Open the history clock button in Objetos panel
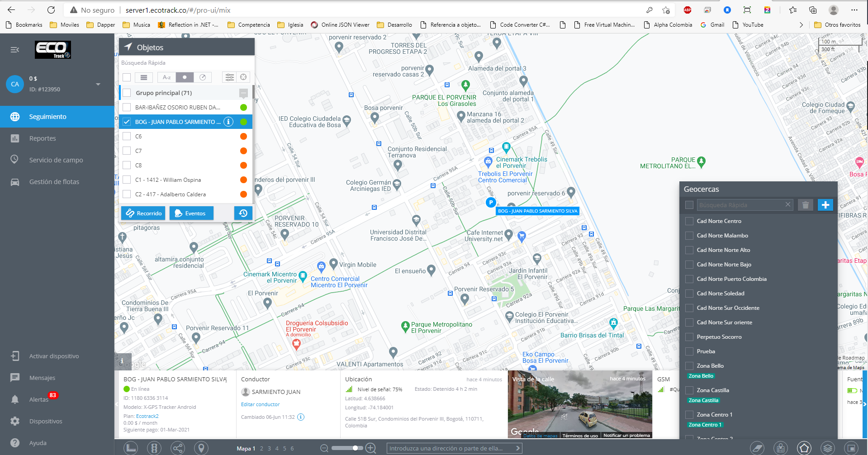868x455 pixels. coord(243,213)
